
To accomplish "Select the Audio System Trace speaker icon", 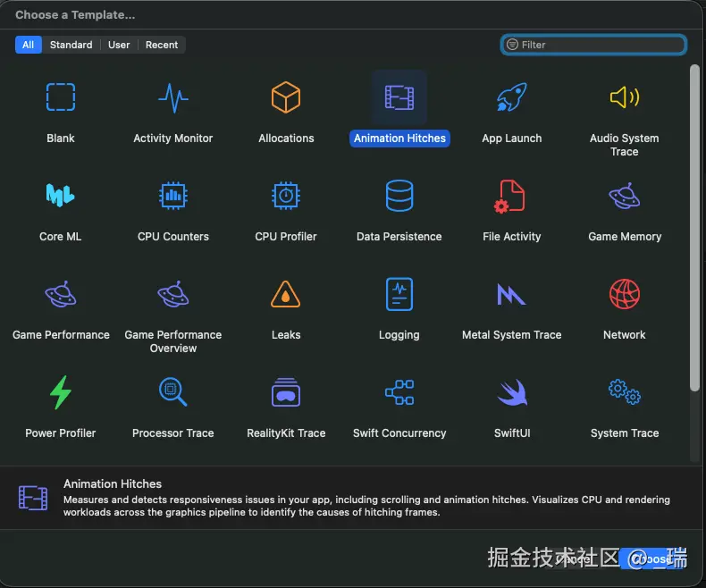I will (625, 97).
